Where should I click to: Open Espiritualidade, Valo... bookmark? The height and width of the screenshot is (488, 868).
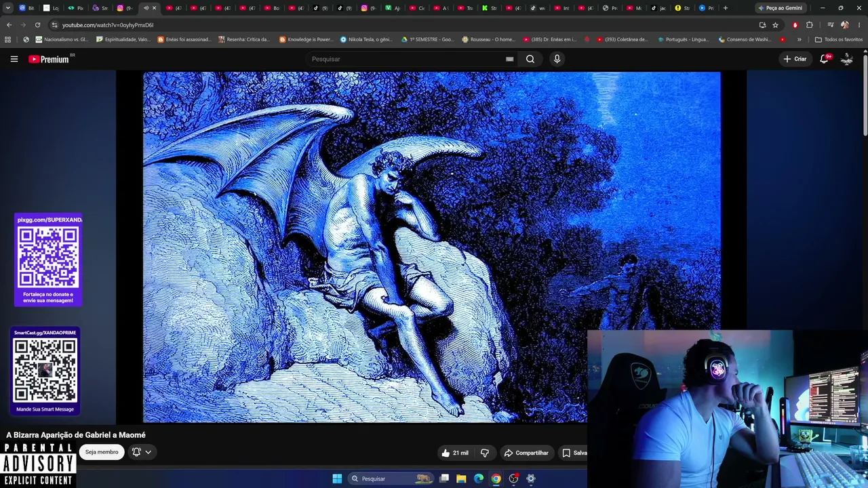[123, 39]
